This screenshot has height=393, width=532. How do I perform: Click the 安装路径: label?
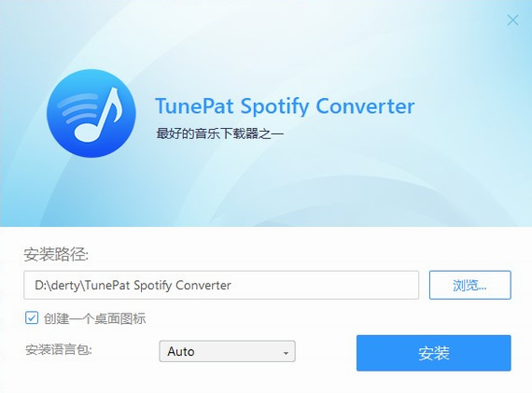[x=56, y=254]
